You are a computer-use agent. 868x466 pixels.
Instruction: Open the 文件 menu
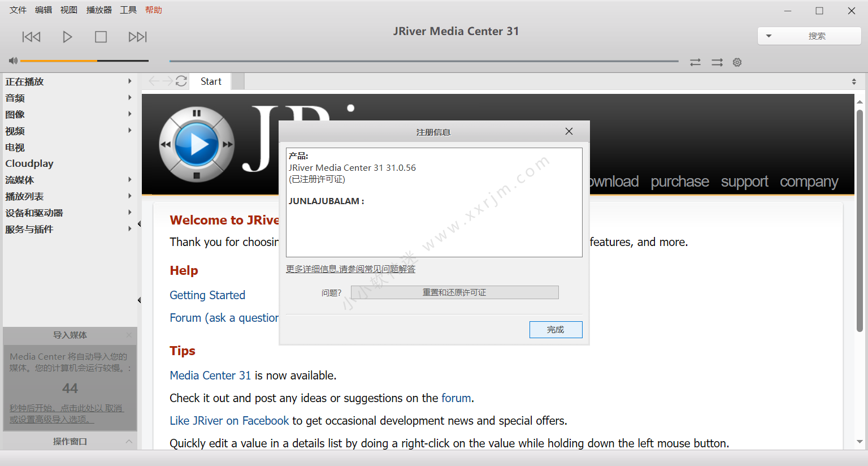pos(18,10)
